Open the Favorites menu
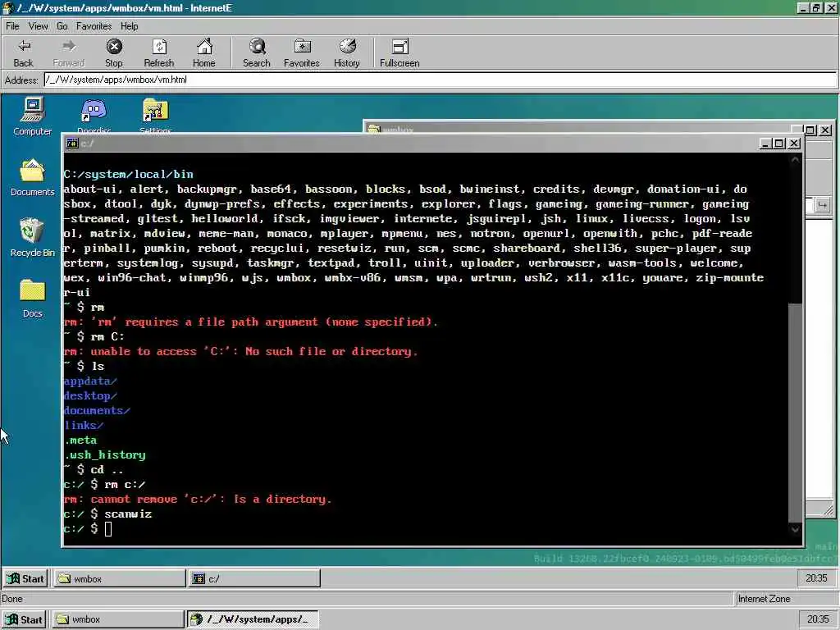The image size is (840, 630). pos(94,26)
